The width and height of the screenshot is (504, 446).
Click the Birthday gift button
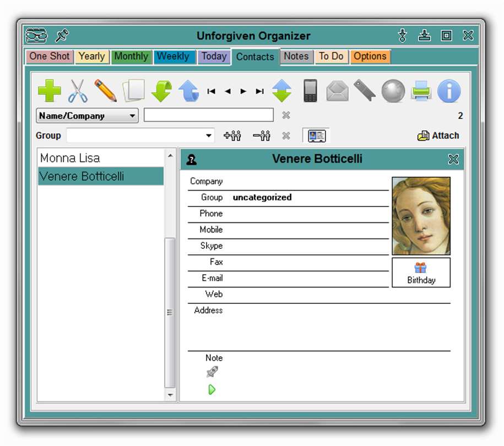[x=421, y=273]
